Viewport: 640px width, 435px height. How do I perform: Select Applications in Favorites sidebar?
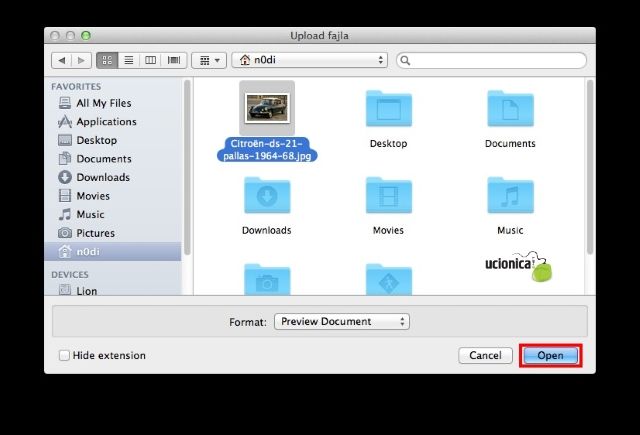coord(106,122)
